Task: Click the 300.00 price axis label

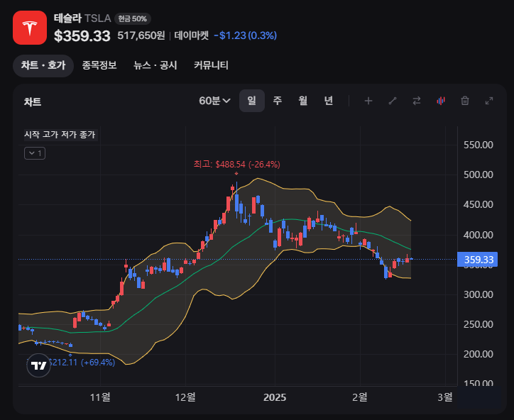Action: point(479,294)
